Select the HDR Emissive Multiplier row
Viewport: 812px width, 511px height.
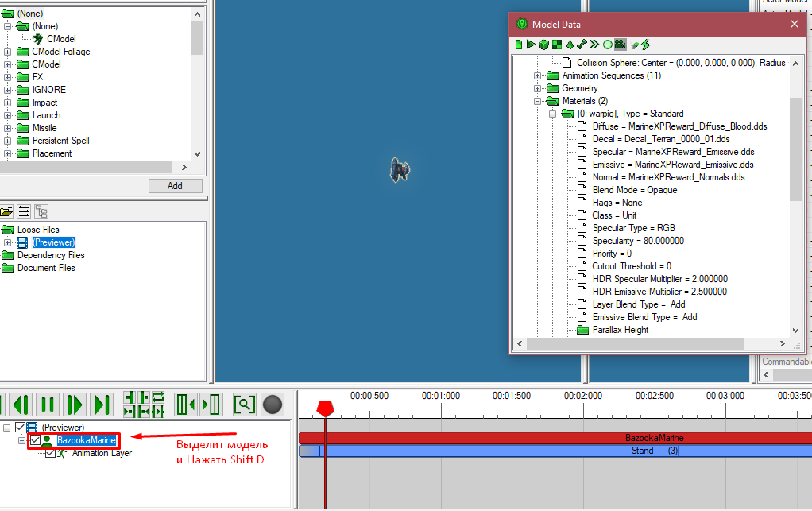click(659, 292)
